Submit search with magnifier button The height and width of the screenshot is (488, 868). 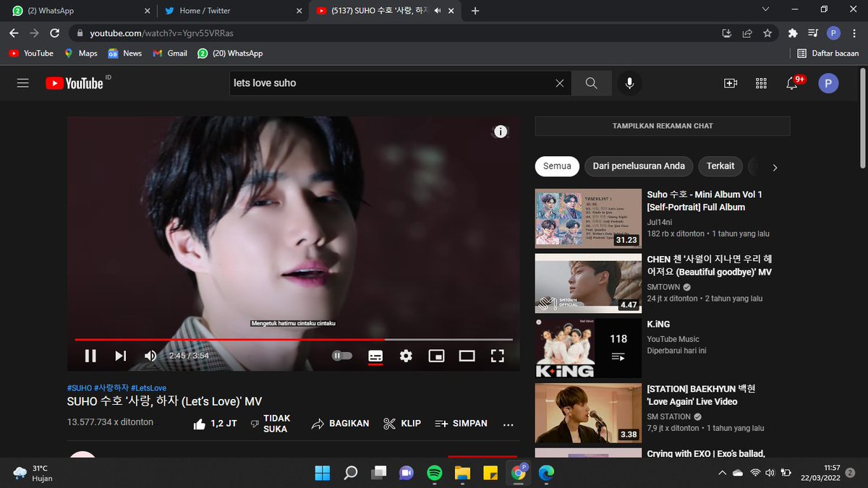[x=592, y=83]
